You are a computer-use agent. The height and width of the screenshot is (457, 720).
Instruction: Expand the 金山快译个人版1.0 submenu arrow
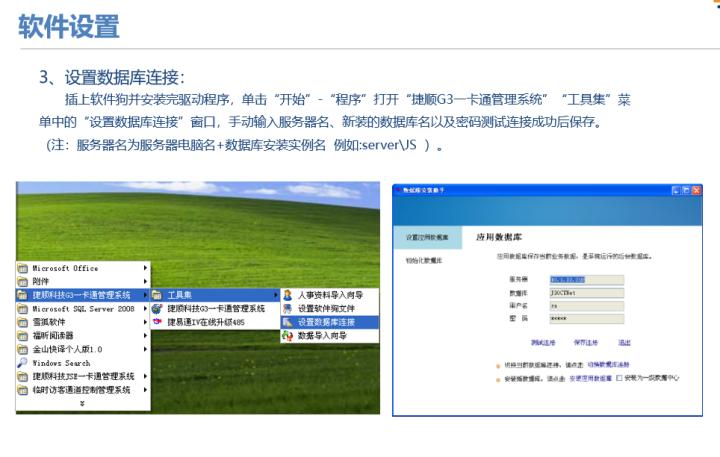[145, 350]
